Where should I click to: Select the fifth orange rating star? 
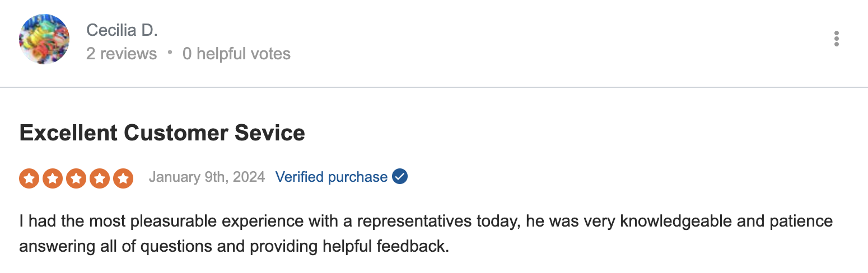click(x=123, y=178)
